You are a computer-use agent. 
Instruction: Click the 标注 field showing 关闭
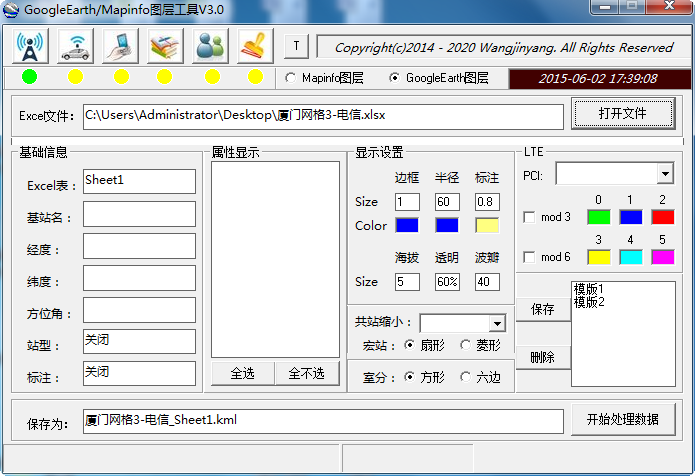[139, 373]
